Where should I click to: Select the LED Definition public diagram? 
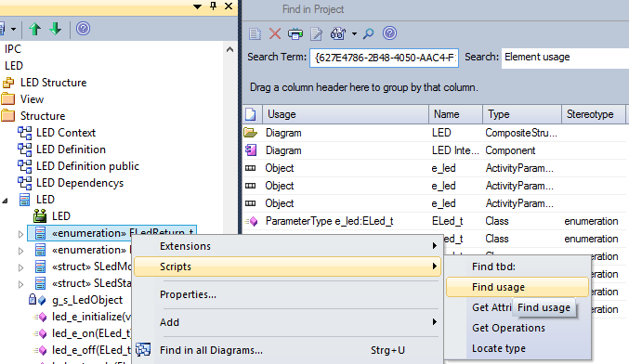pos(87,166)
